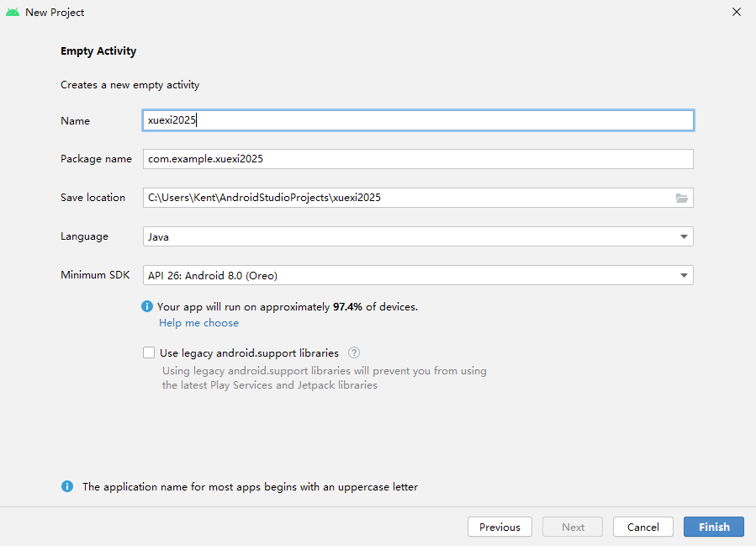756x546 pixels.
Task: Click the Name label
Action: (75, 120)
